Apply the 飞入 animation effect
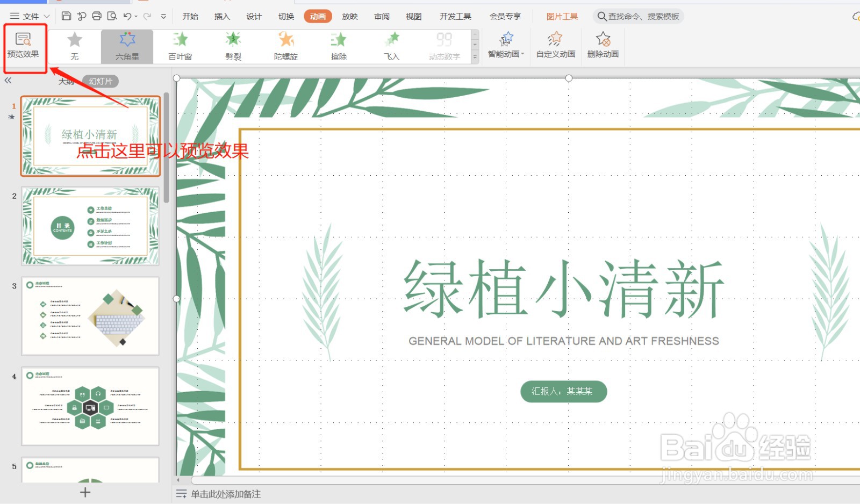The image size is (860, 504). pos(391,46)
